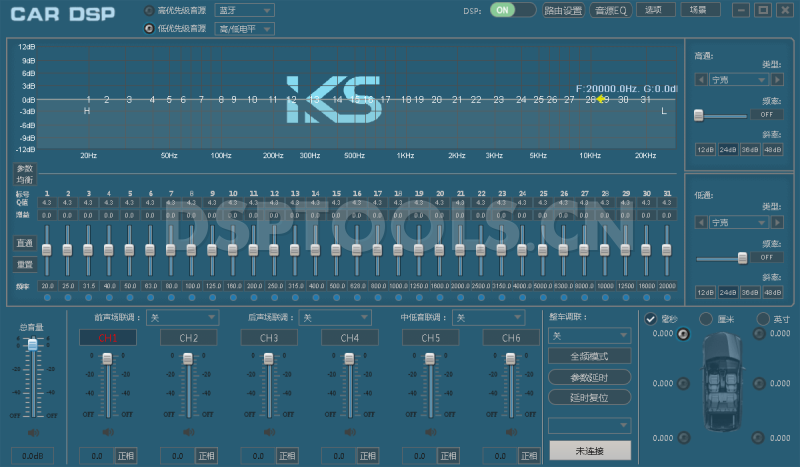Screen dimensions: 800x467
Task: Mute the CH1 channel speaker icon
Action: point(108,432)
